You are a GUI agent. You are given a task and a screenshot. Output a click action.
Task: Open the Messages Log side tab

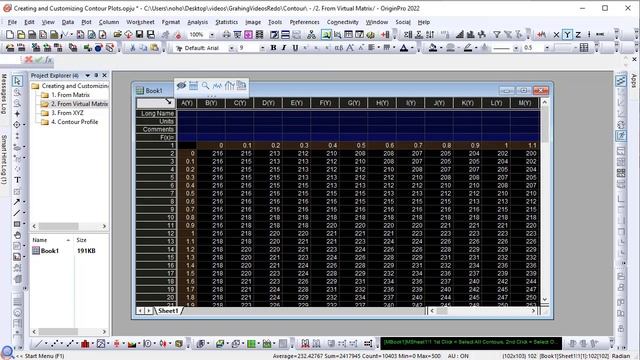(x=4, y=94)
